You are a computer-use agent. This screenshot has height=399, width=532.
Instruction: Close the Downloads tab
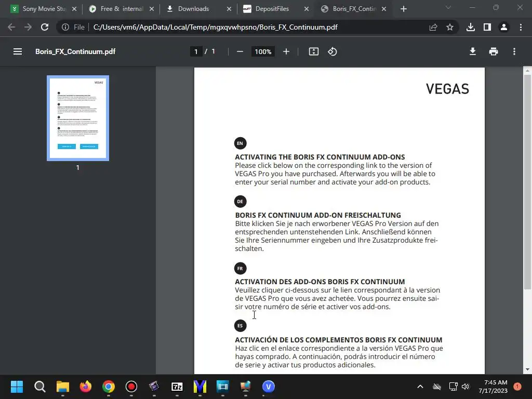coord(229,9)
